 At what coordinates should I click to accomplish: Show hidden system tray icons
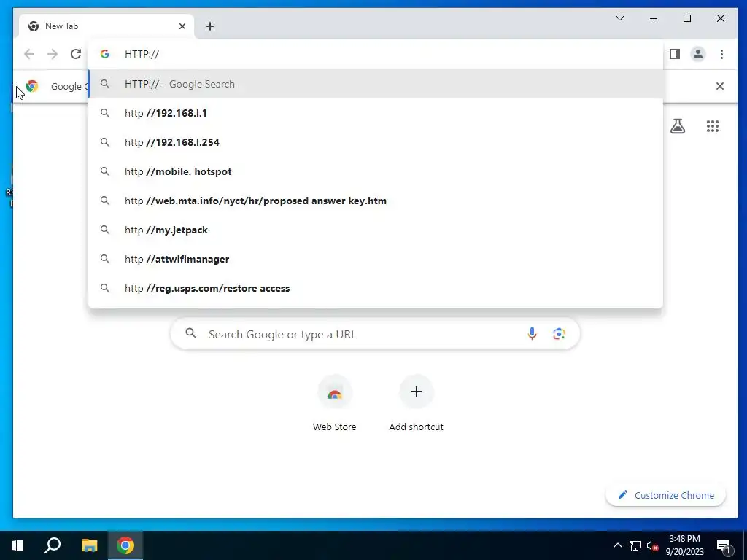point(617,545)
